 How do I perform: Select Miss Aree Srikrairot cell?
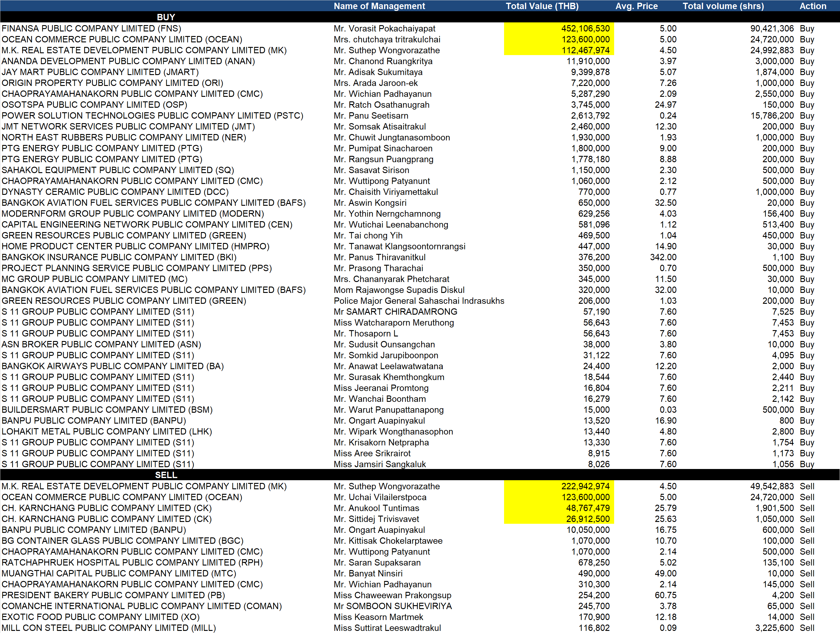click(372, 453)
